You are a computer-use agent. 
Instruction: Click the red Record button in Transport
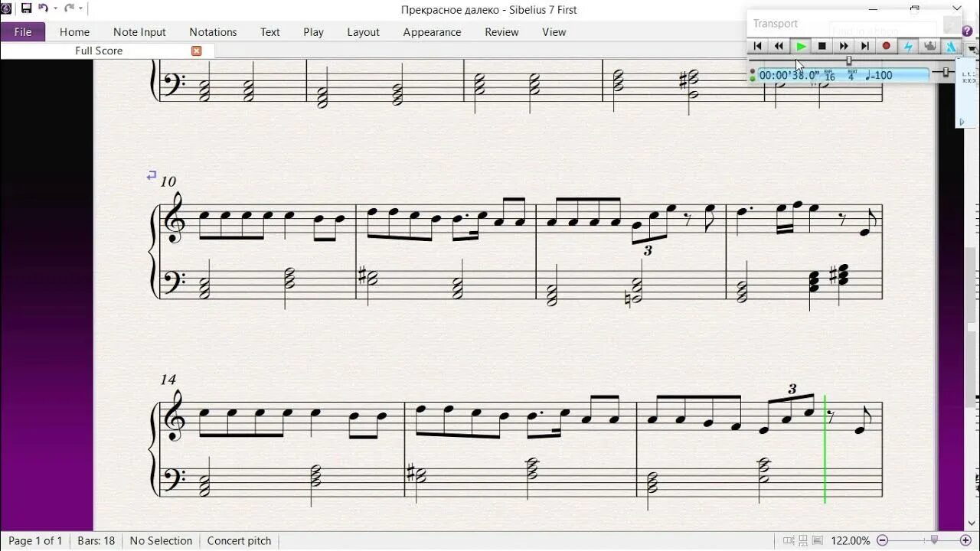coord(887,46)
